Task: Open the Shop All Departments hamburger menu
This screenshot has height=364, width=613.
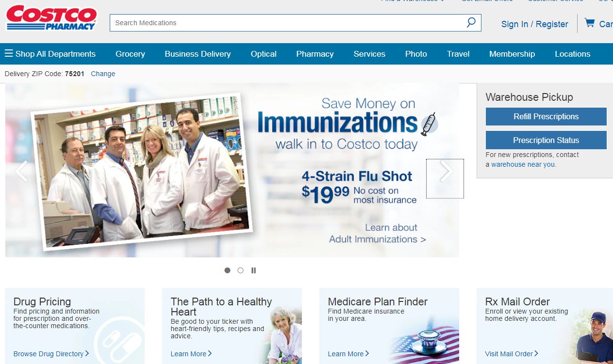Action: click(9, 54)
